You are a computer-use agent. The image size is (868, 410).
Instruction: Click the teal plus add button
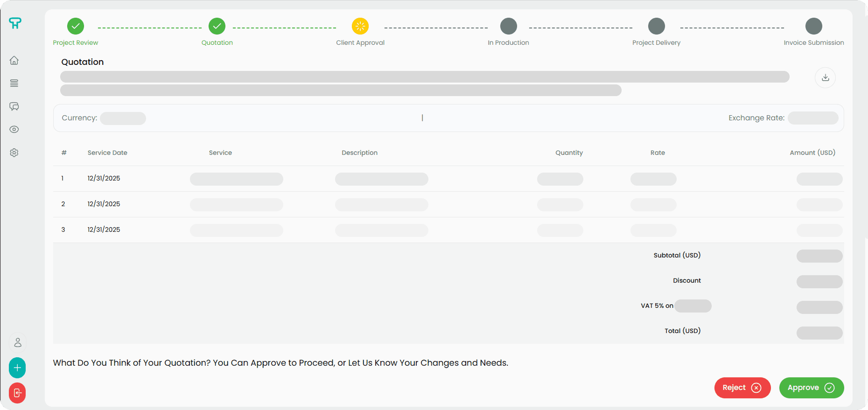(x=17, y=368)
